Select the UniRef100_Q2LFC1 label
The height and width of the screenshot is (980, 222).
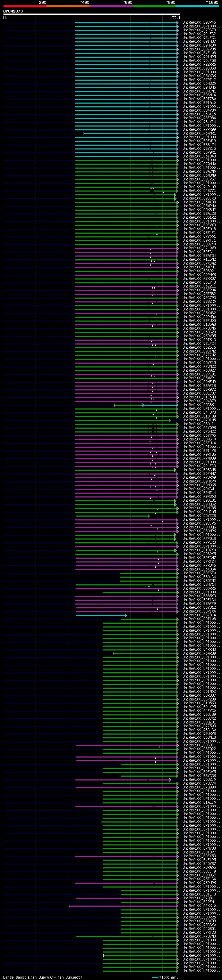[199, 38]
